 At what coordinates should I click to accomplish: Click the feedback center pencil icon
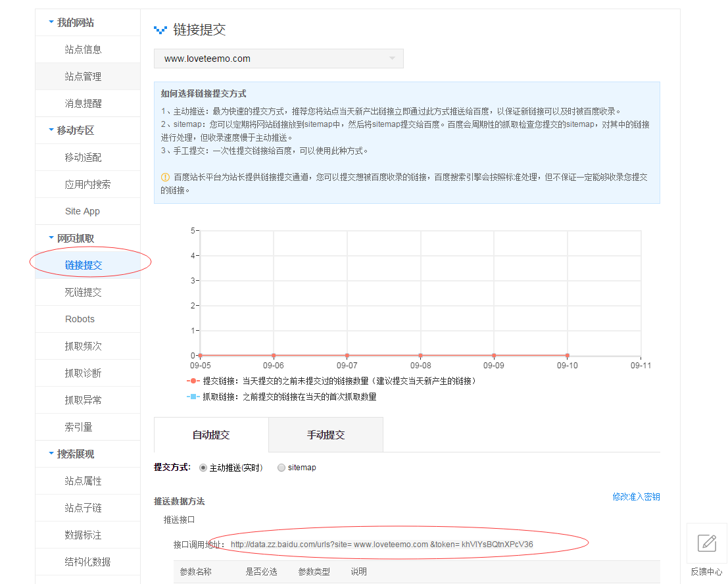[706, 543]
